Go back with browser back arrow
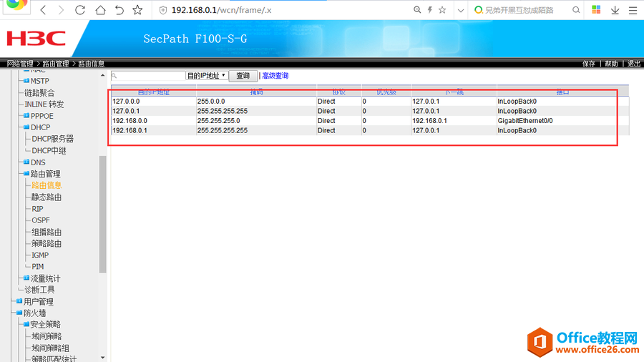644x362 pixels. (x=43, y=10)
